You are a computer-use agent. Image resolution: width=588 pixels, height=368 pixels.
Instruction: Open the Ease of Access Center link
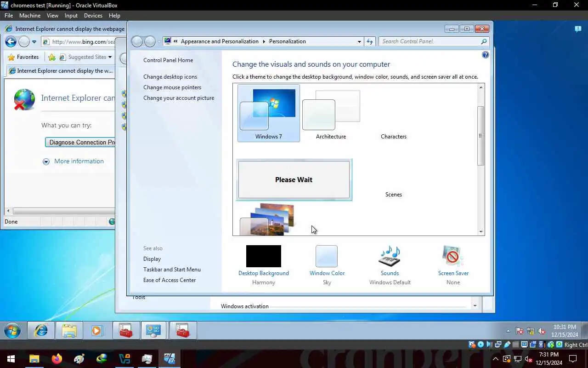click(x=170, y=280)
